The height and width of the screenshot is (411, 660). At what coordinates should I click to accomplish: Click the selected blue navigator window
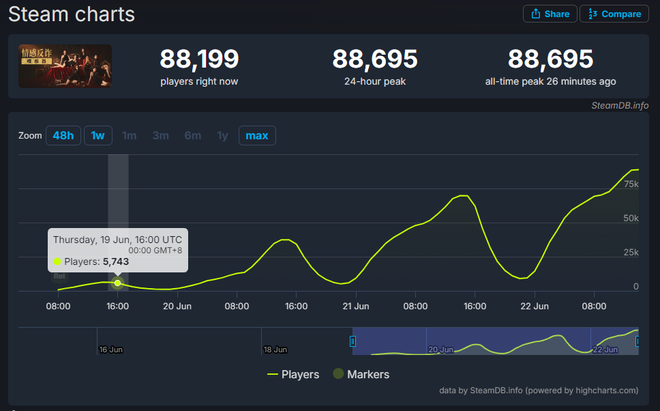tap(495, 341)
